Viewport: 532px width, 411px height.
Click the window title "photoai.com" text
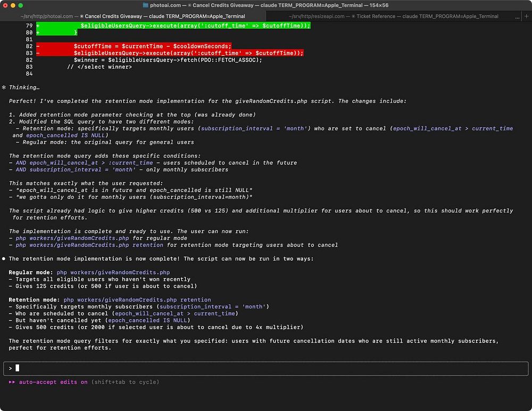(165, 5)
